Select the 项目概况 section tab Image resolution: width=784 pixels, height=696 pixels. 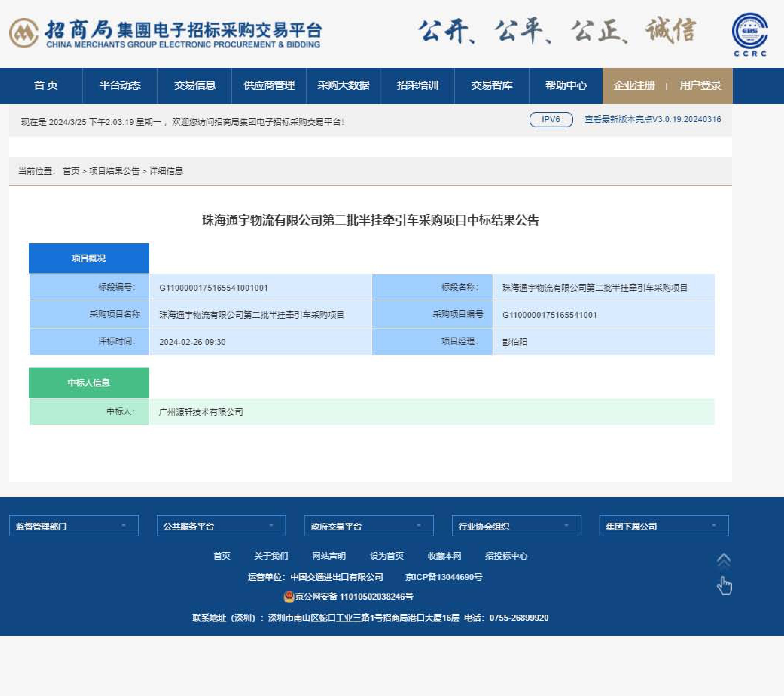tap(89, 258)
